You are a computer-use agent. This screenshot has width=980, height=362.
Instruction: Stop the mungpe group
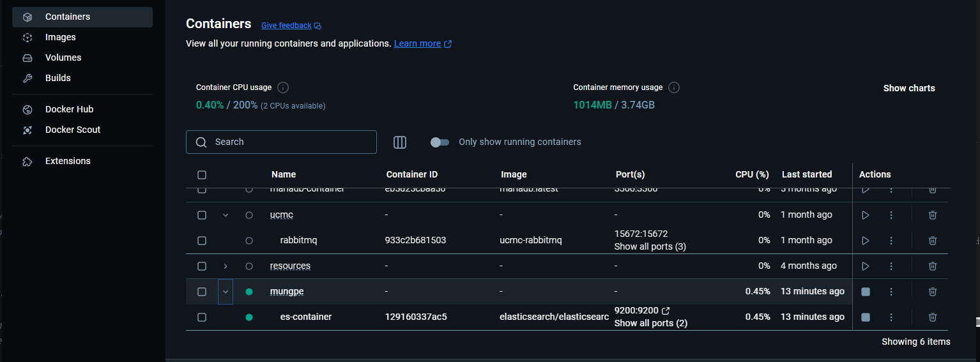[866, 292]
